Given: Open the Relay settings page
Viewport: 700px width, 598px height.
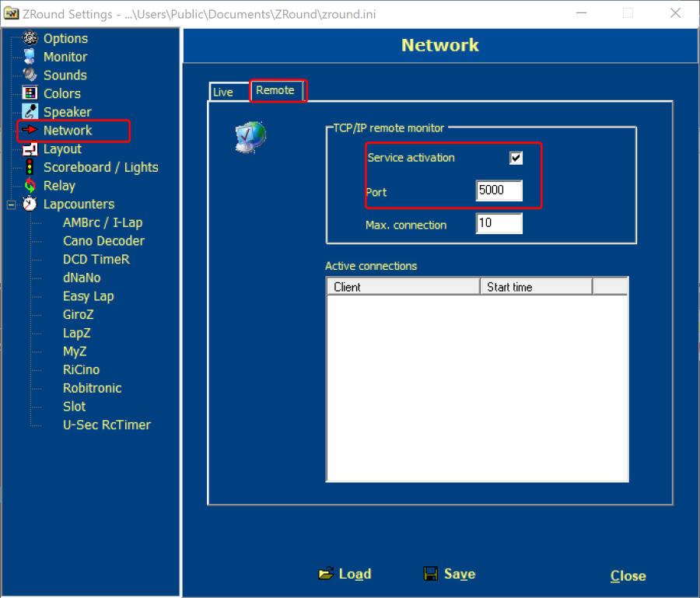Looking at the screenshot, I should (59, 186).
